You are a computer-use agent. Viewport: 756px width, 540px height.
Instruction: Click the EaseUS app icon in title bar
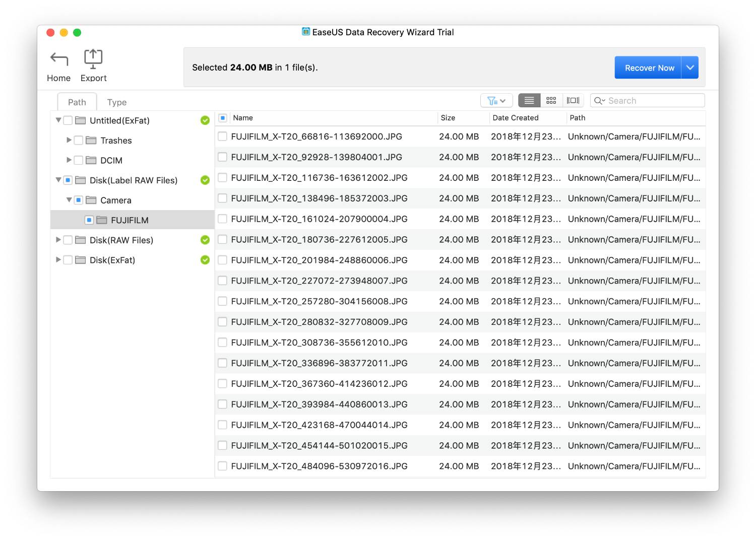(x=306, y=32)
